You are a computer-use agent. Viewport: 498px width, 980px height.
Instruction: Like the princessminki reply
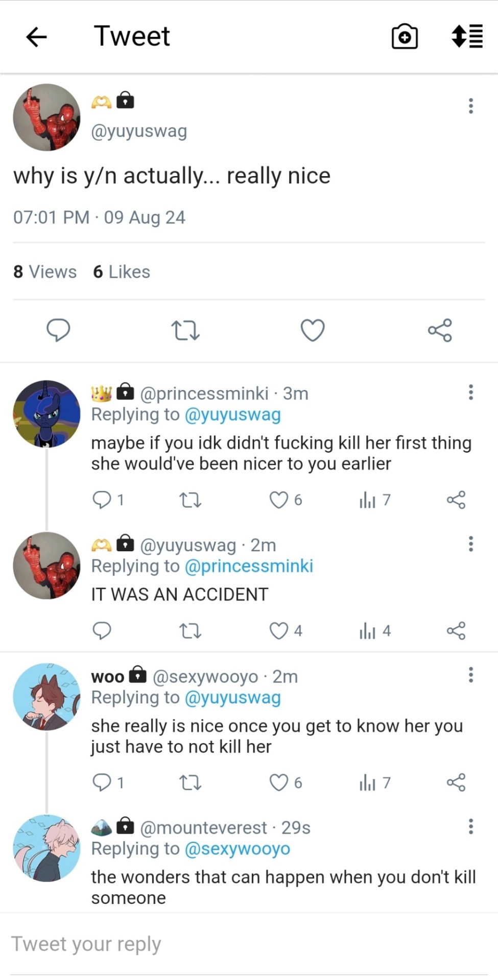coord(279,500)
